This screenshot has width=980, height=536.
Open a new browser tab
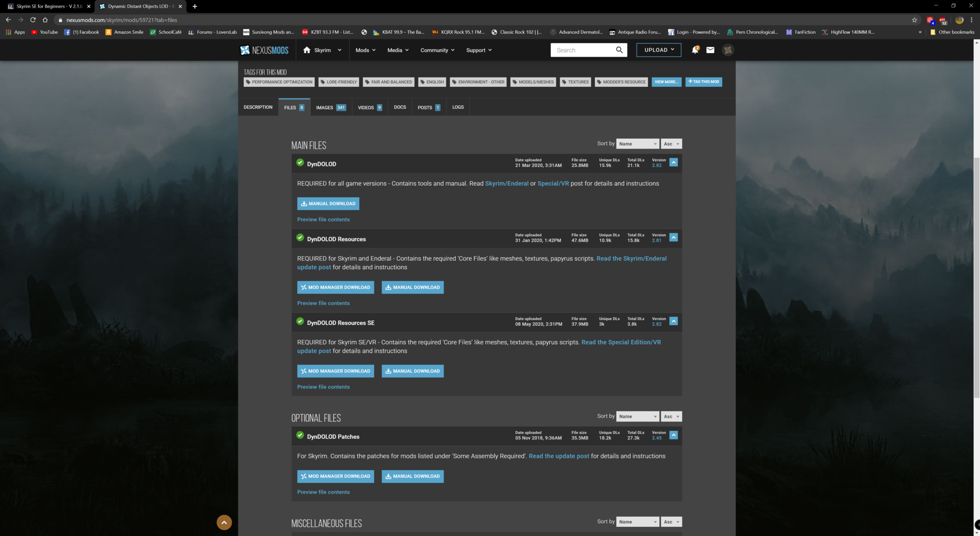[194, 6]
